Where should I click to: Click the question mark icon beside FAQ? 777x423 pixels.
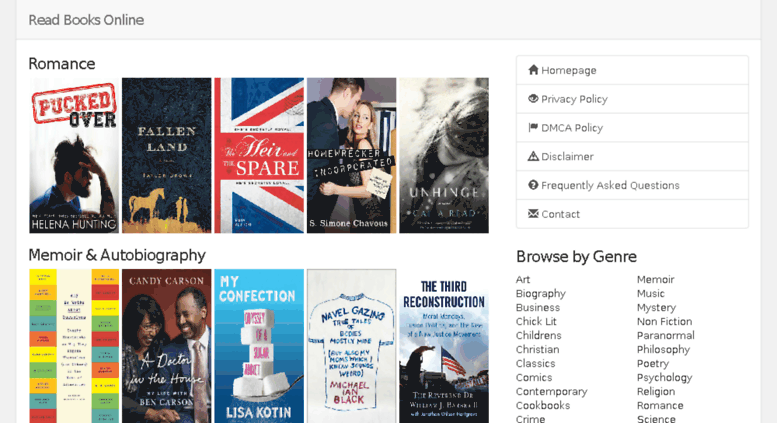[x=533, y=185]
